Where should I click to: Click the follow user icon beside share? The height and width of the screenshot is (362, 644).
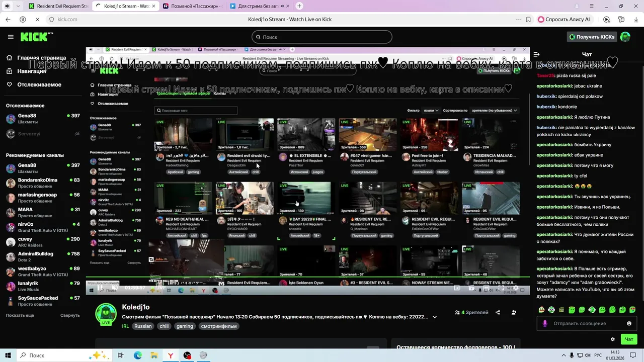514,312
